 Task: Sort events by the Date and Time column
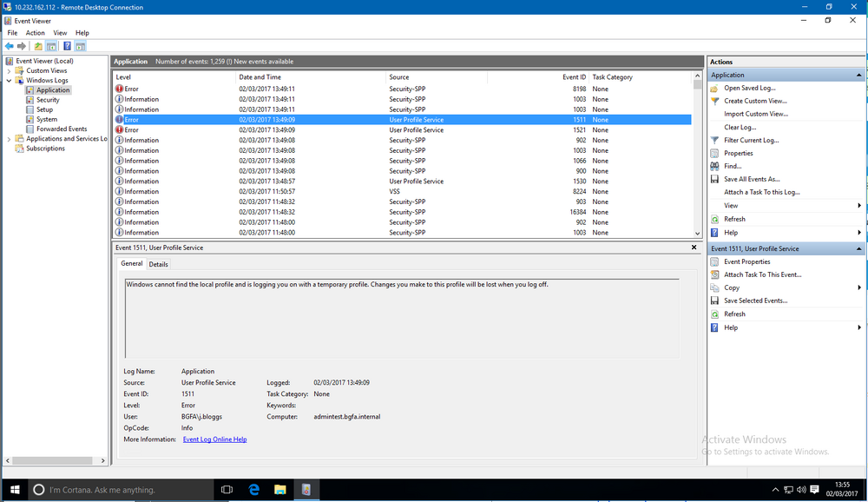[311, 77]
